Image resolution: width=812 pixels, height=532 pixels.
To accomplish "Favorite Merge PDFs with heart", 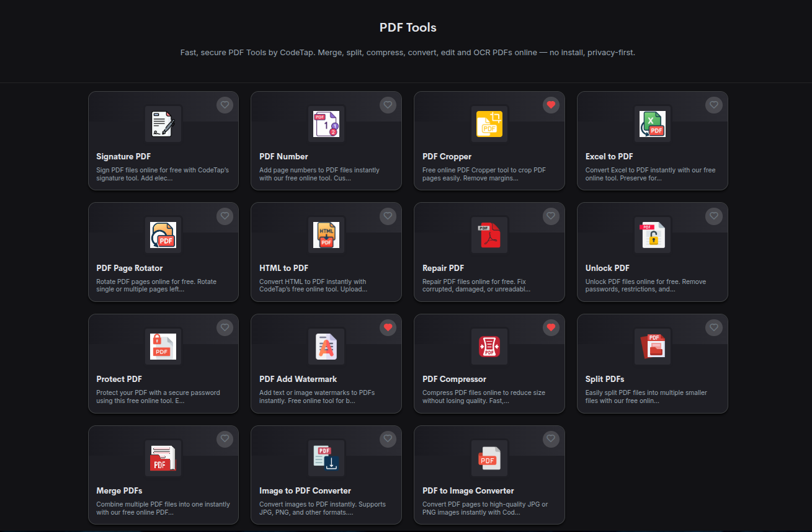I will [225, 438].
